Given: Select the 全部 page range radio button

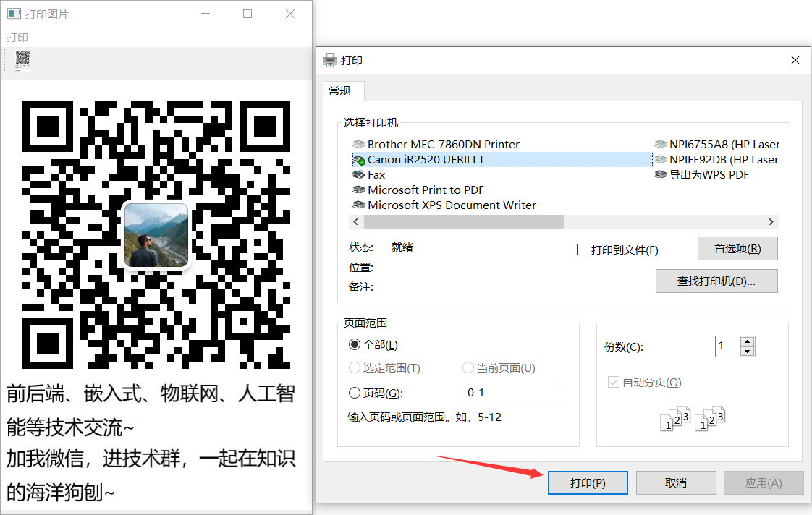Looking at the screenshot, I should [x=354, y=345].
